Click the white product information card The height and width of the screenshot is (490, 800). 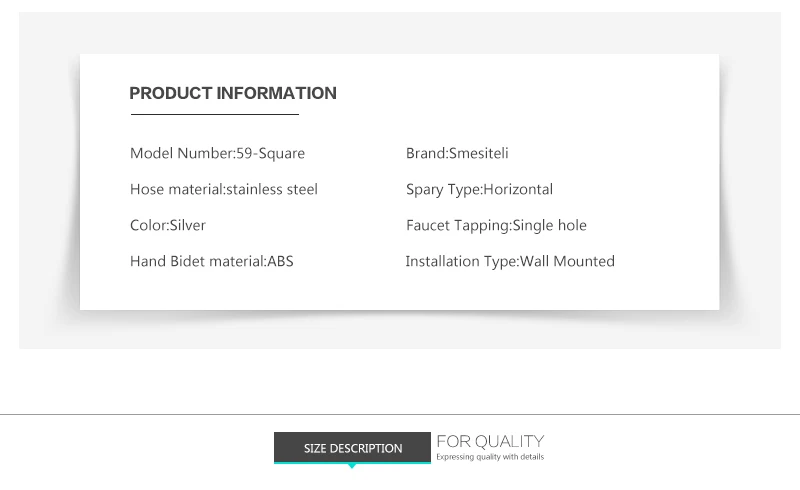point(399,182)
